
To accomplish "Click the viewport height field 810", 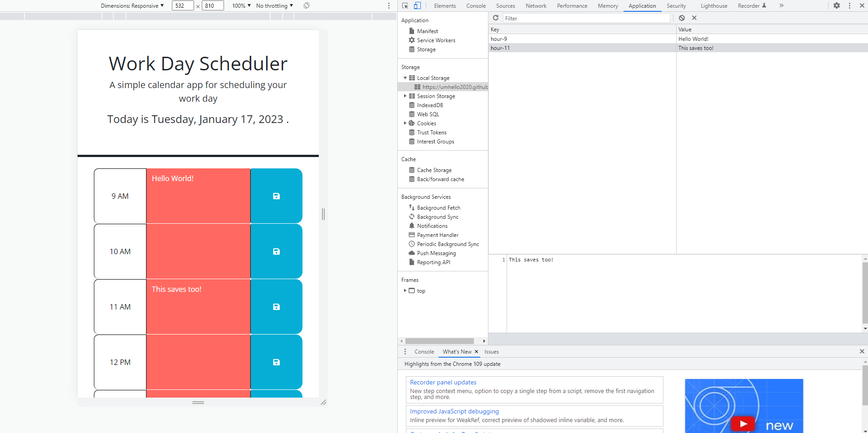I will [x=213, y=6].
